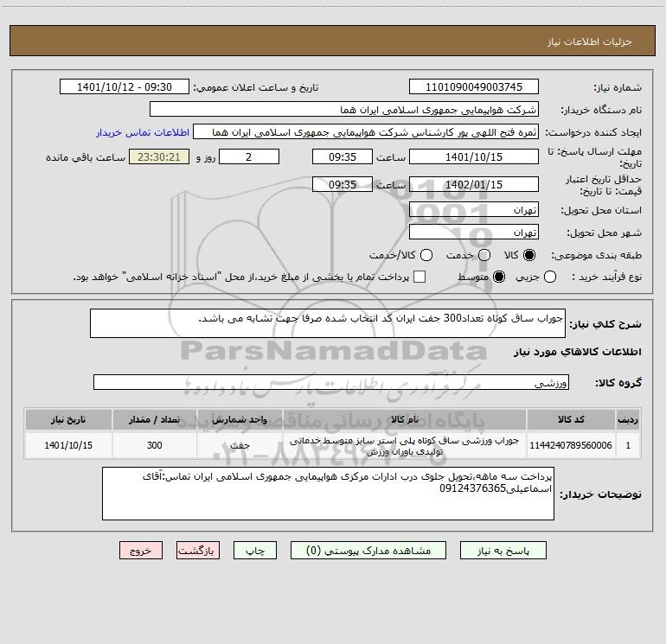This screenshot has width=666, height=644.
Task: Select the کالا/خدمت radio option
Action: click(426, 255)
